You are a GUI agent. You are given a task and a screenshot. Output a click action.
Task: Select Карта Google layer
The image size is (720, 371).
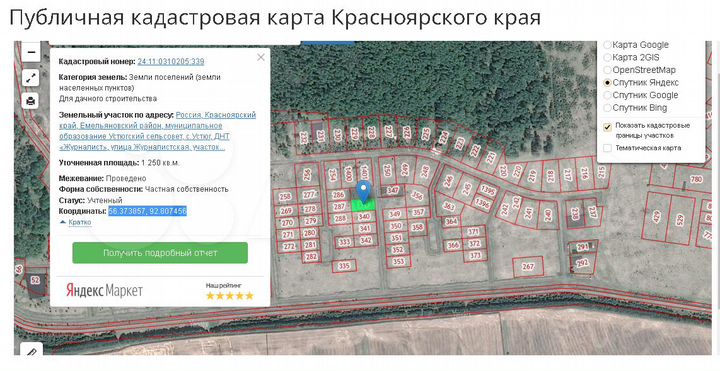click(x=607, y=45)
